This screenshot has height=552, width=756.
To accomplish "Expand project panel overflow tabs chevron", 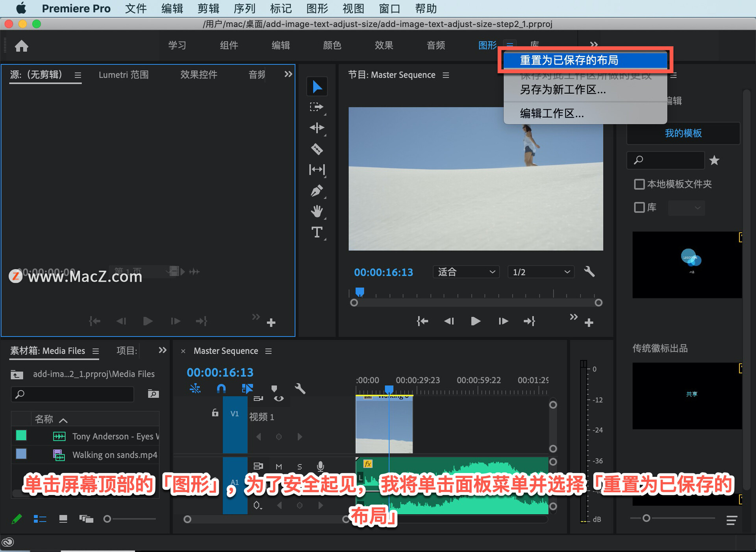I will [x=162, y=350].
